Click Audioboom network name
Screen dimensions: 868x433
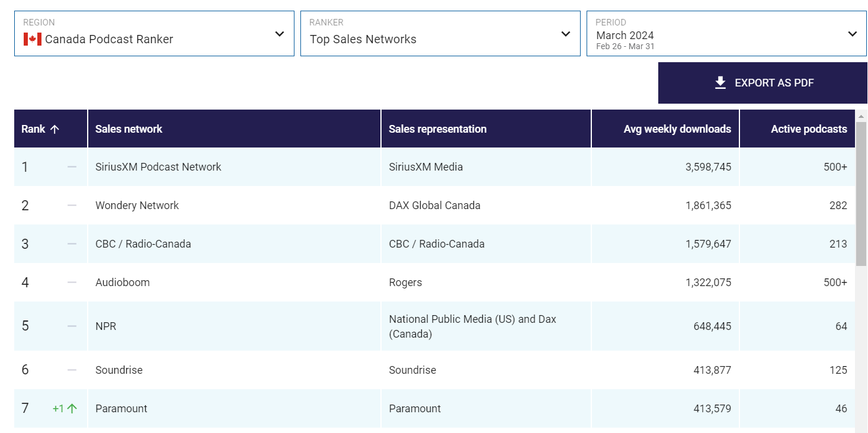(123, 283)
